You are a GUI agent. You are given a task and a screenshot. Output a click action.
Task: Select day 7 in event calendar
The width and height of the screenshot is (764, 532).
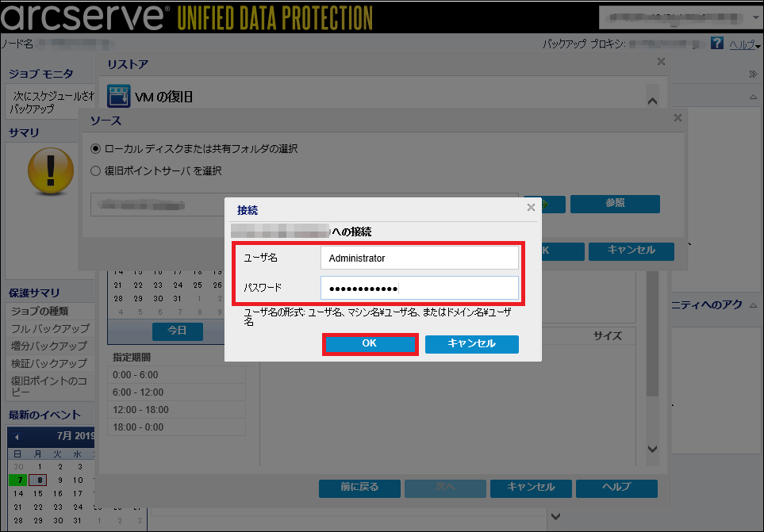pos(20,480)
